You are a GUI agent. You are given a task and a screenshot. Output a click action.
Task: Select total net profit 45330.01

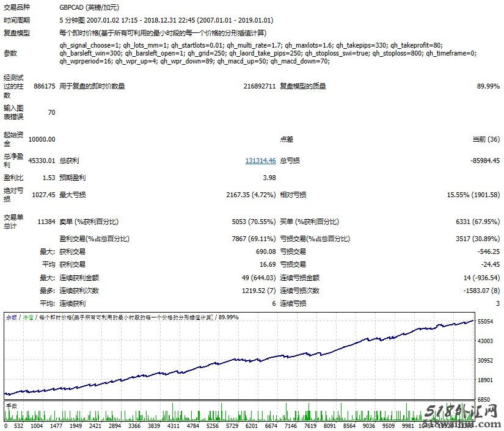(x=42, y=161)
